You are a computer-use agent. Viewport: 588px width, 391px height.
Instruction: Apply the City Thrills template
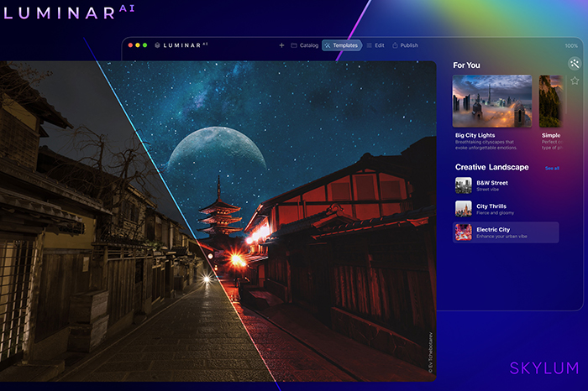[x=506, y=209]
